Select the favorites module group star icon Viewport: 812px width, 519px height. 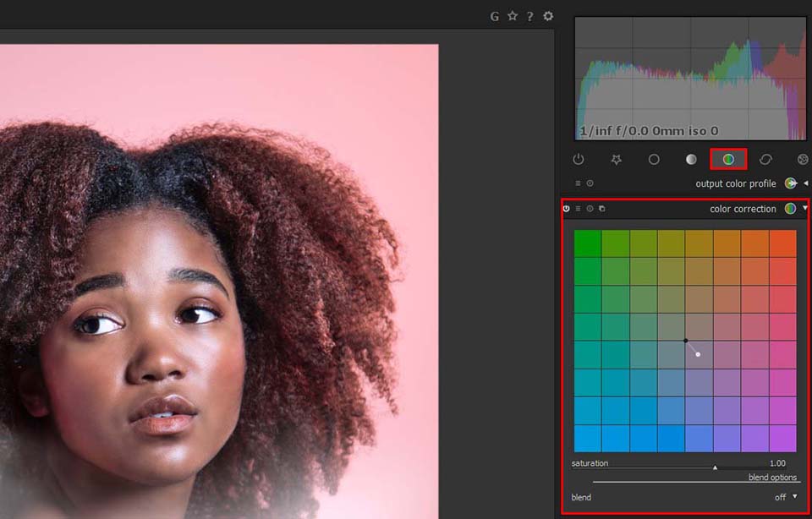click(x=617, y=159)
